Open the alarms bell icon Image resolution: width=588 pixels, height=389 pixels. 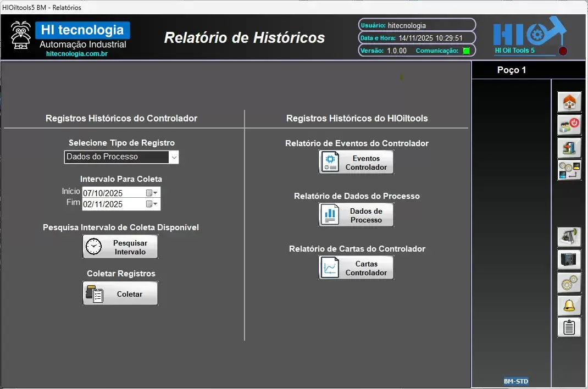click(569, 305)
